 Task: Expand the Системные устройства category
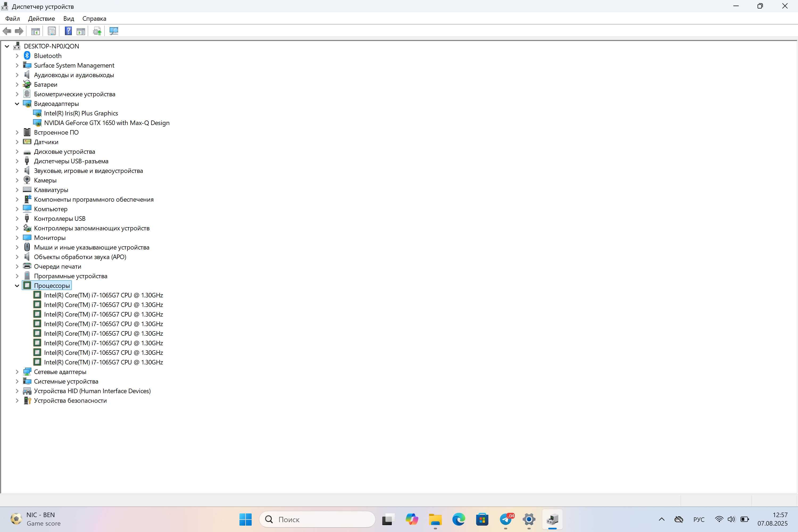click(x=17, y=381)
